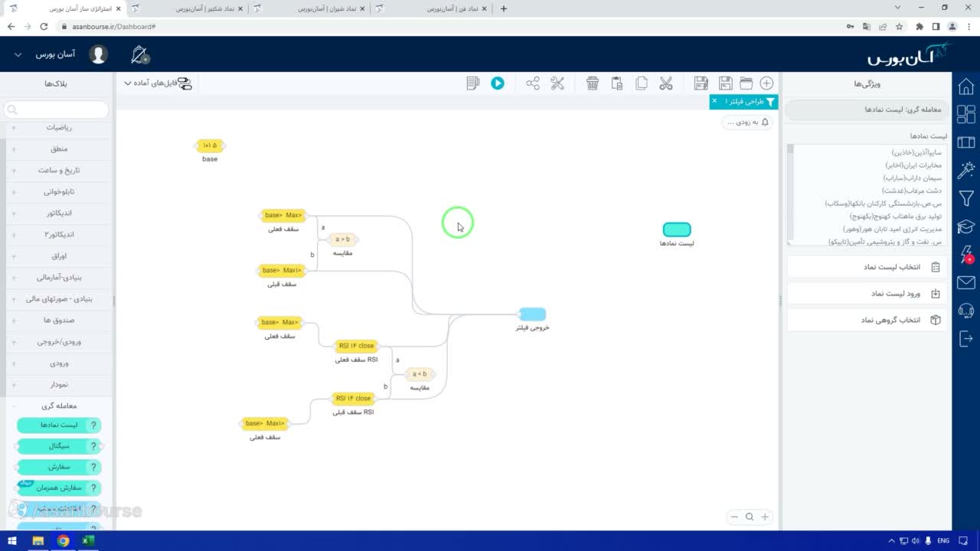The height and width of the screenshot is (551, 980).
Task: Click the blocks search input field
Action: tap(57, 110)
